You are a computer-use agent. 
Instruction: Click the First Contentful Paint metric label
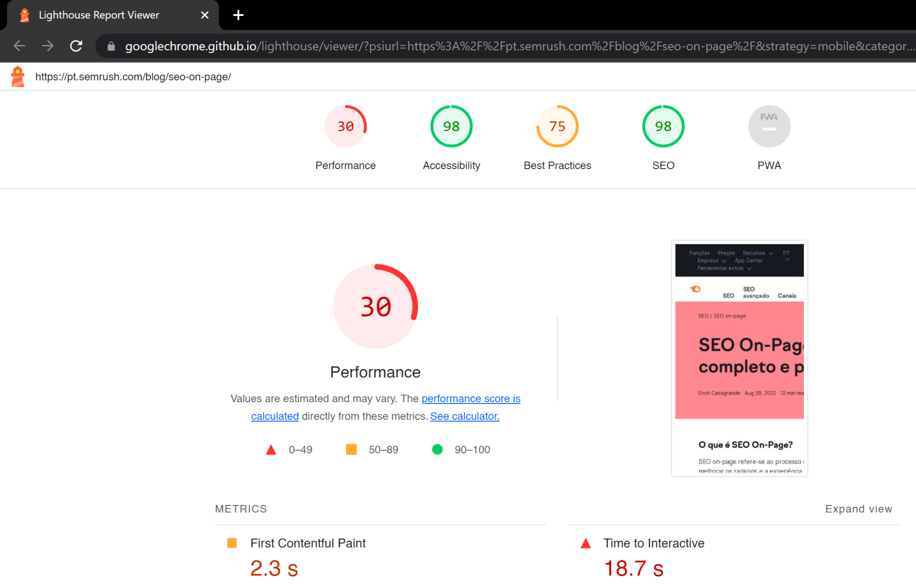pyautogui.click(x=308, y=543)
